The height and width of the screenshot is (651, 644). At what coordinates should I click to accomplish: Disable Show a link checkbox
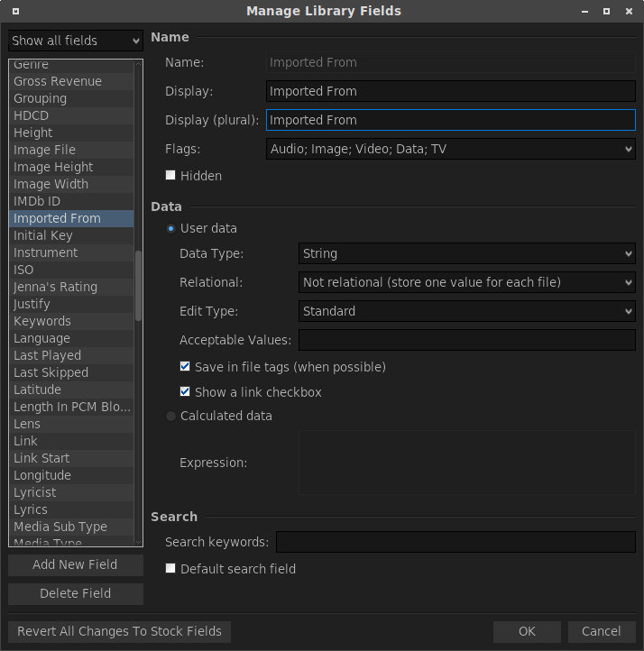coord(185,392)
